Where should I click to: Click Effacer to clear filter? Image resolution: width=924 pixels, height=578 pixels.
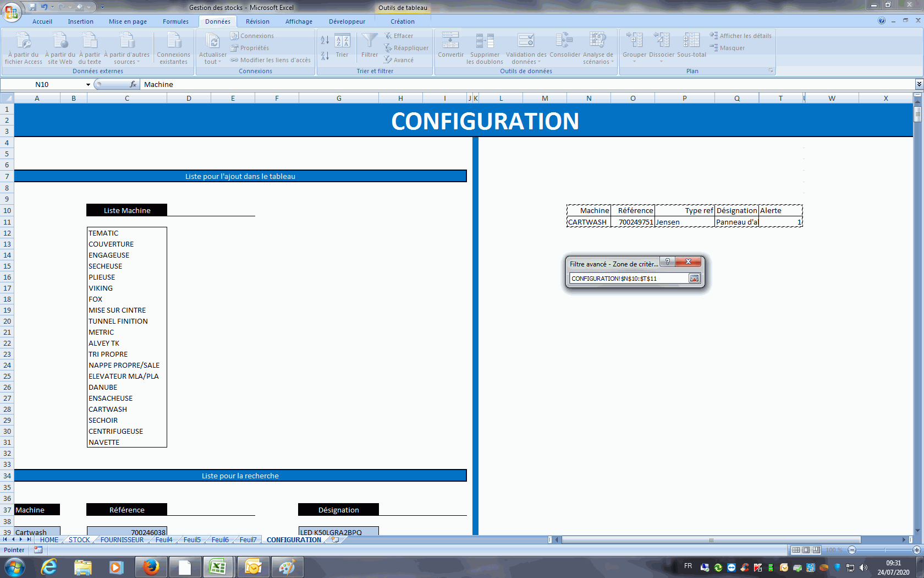click(399, 36)
